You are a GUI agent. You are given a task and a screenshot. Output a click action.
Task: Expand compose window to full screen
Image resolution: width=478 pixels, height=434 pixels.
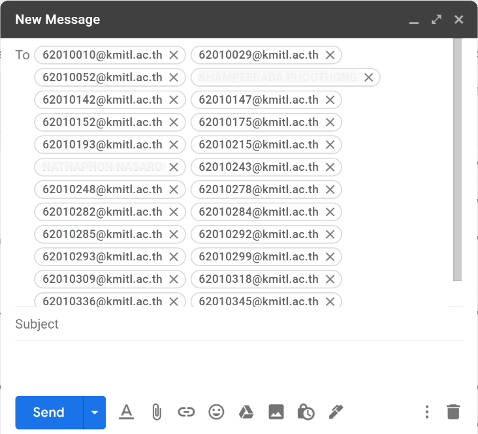tap(436, 20)
